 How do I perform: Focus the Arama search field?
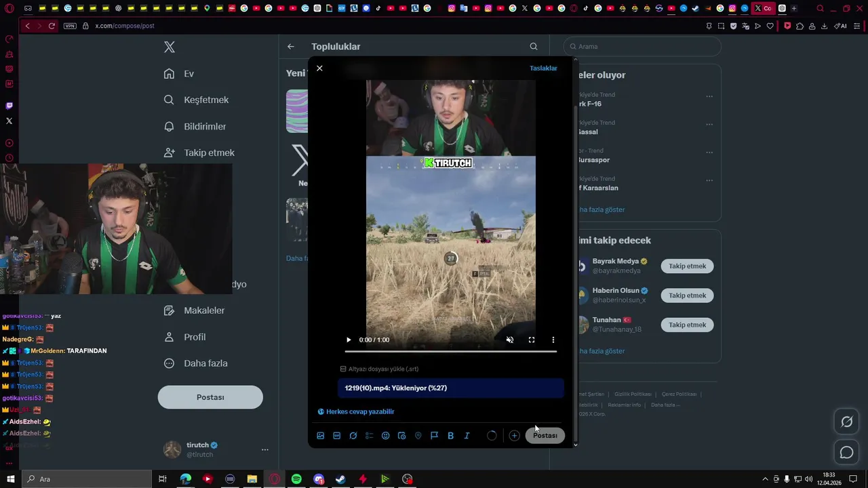(x=642, y=47)
